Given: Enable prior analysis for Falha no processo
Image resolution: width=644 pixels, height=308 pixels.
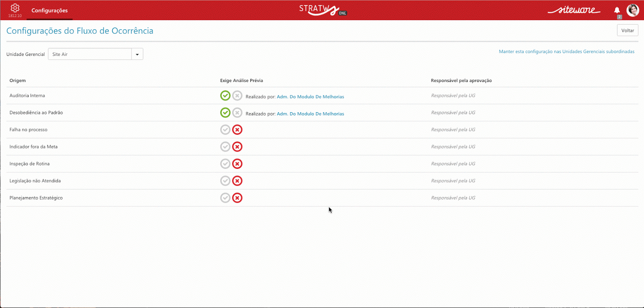Looking at the screenshot, I should click(x=225, y=129).
